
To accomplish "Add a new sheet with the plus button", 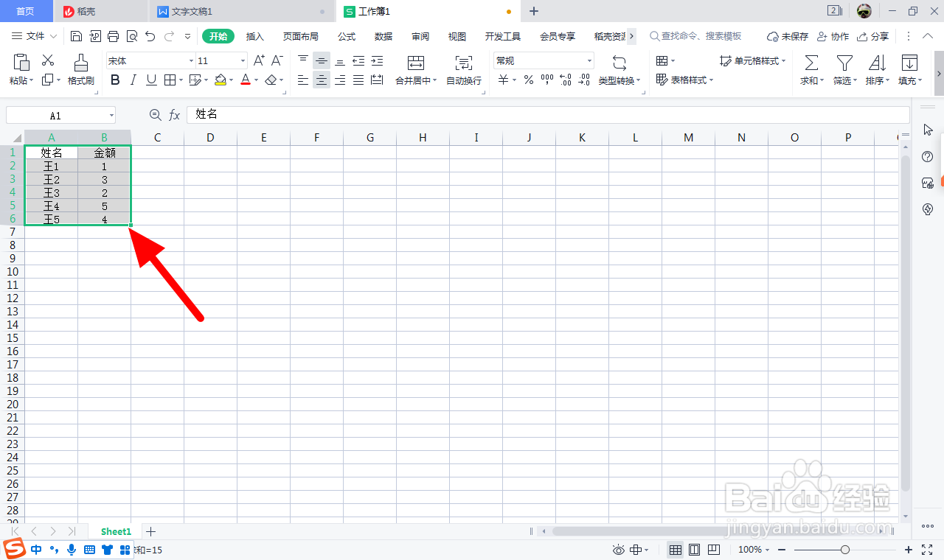I will pyautogui.click(x=151, y=531).
